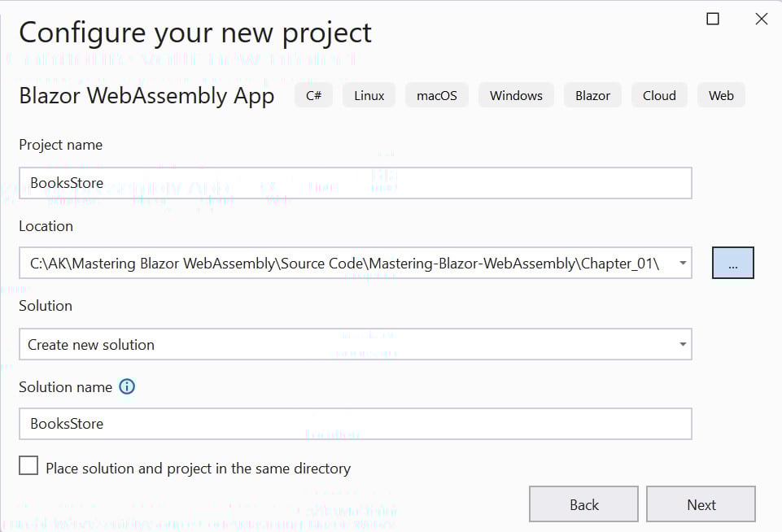The width and height of the screenshot is (782, 532).
Task: Click the Cloud tag
Action: tap(659, 95)
